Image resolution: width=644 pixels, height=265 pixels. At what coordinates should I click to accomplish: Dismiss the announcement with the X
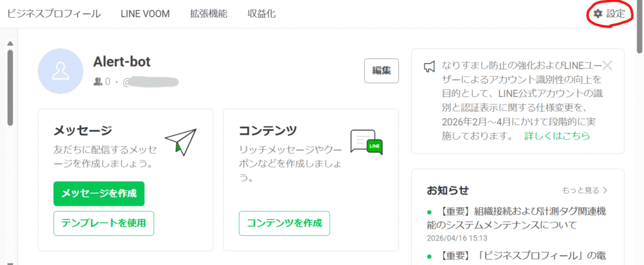607,65
